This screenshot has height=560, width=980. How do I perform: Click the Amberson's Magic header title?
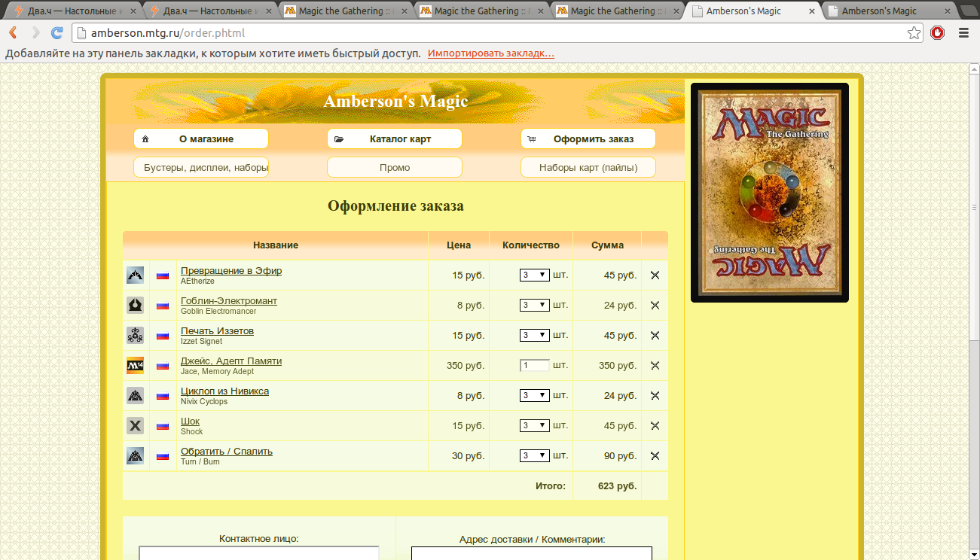pos(395,101)
